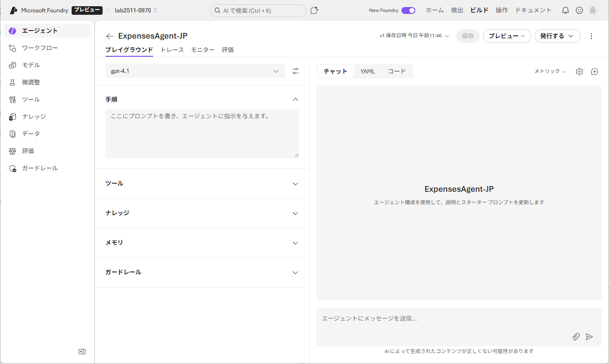Open chat settings with the gear icon
Screen dimensions: 609x364
pos(579,71)
